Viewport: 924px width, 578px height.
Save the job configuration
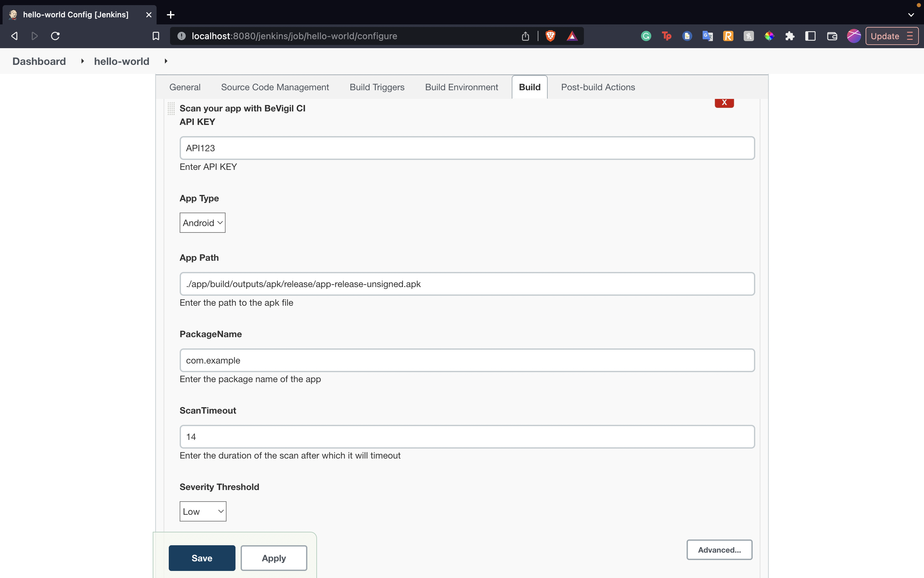pos(202,558)
